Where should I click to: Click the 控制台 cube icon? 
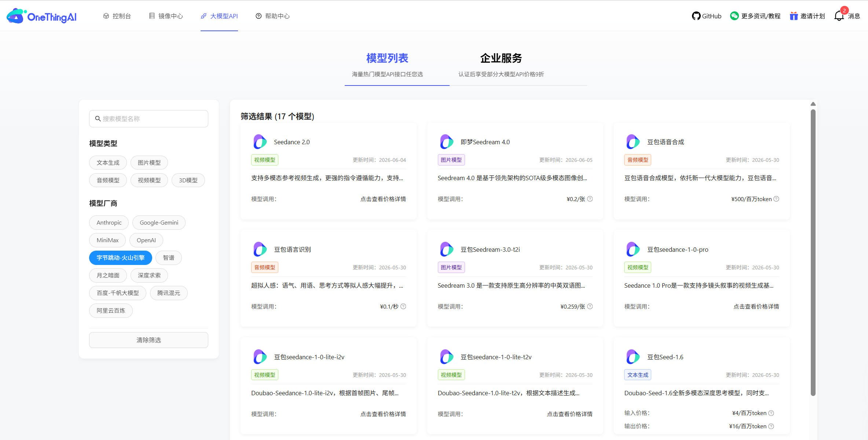[x=106, y=16]
